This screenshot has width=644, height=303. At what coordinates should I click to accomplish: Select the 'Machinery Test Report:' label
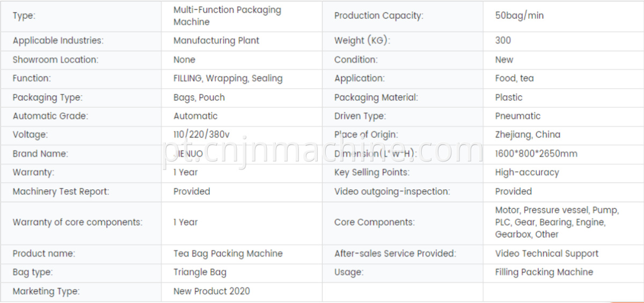tap(61, 191)
